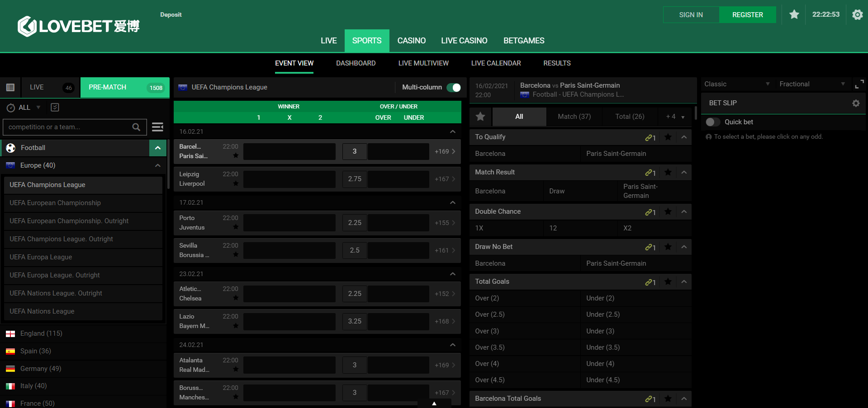Toggle the Multi-column switch
This screenshot has width=868, height=408.
pos(453,87)
